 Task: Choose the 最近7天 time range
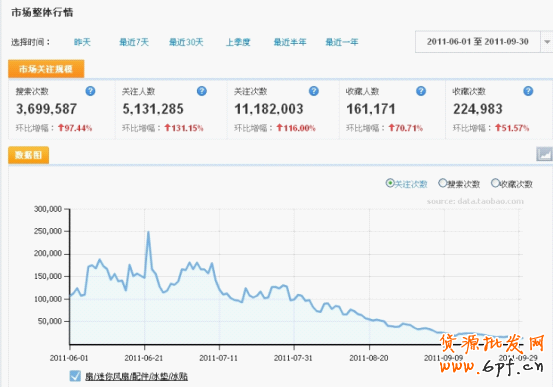tap(134, 42)
